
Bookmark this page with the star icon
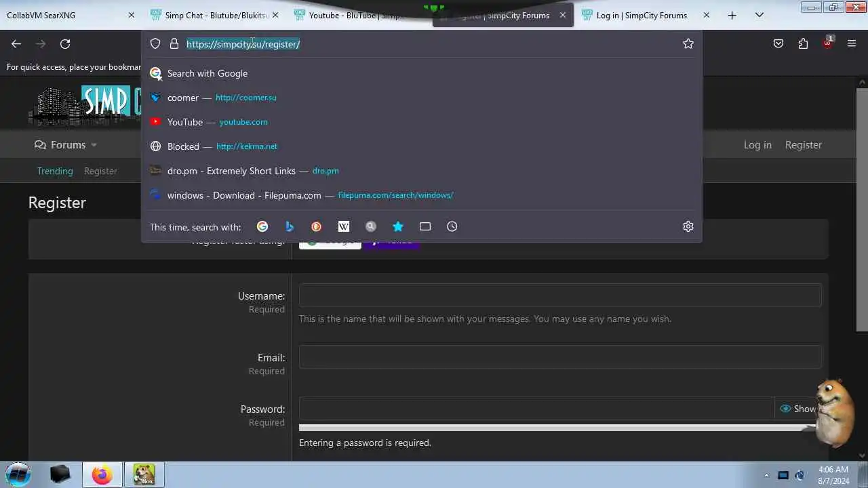tap(688, 43)
